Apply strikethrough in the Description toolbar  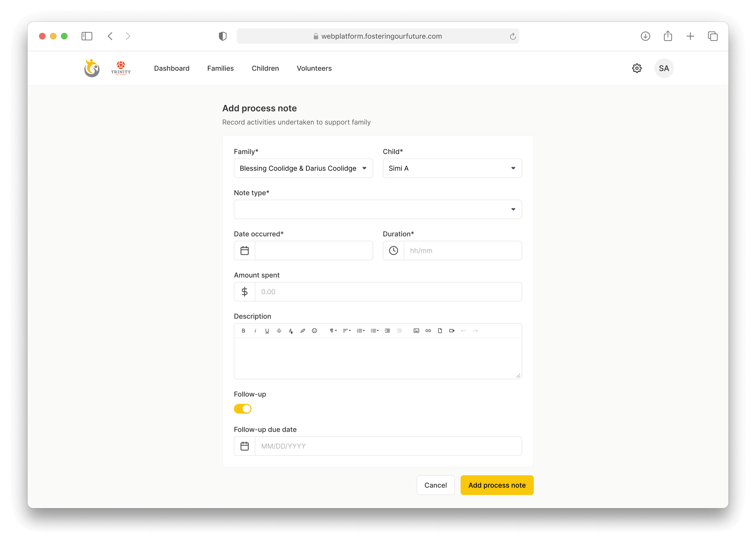pos(279,330)
